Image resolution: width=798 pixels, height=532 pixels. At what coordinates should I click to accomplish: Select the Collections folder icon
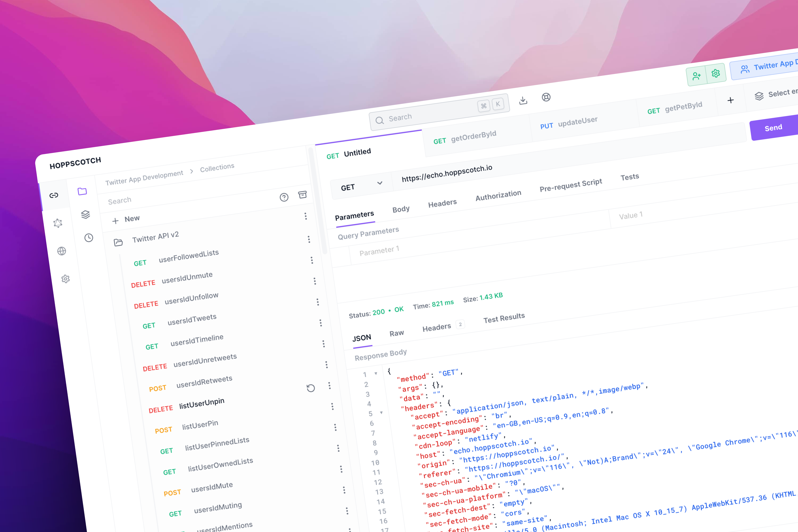pyautogui.click(x=82, y=191)
